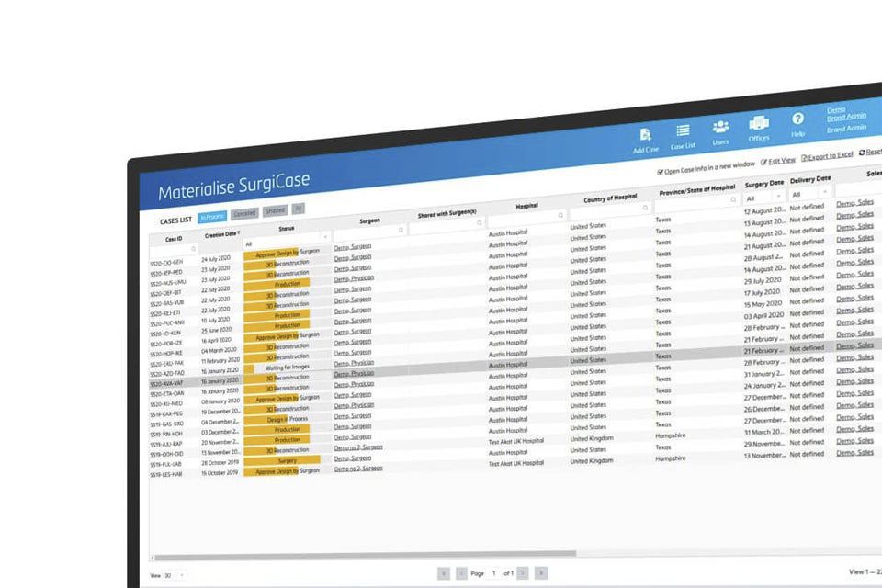Open the Demo Brand Admin profile link
The width and height of the screenshot is (882, 588).
click(847, 115)
